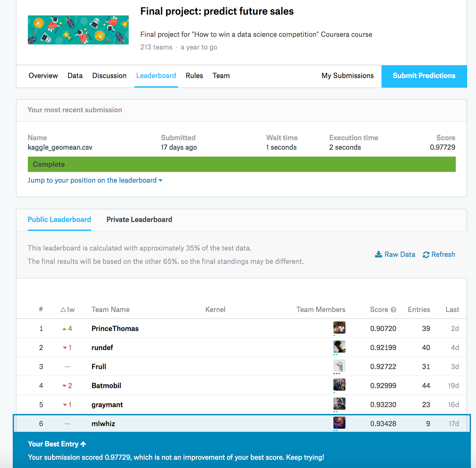
Task: Go to the Team tab
Action: coord(221,76)
